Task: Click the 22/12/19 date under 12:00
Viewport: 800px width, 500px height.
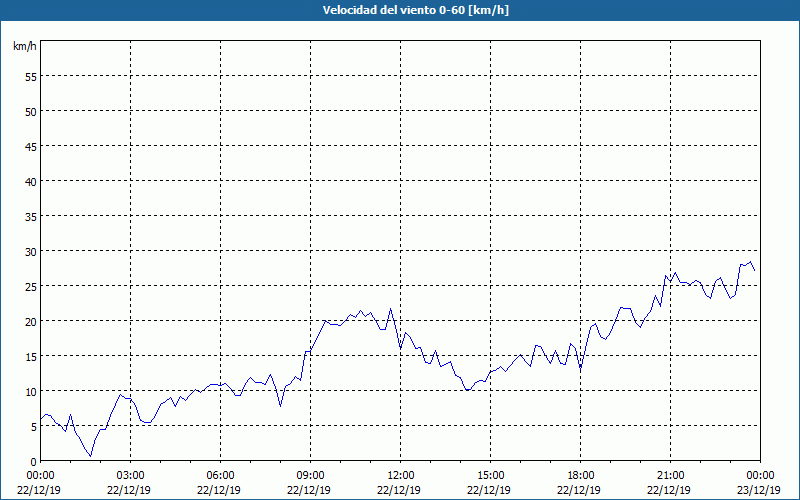Action: click(x=399, y=490)
